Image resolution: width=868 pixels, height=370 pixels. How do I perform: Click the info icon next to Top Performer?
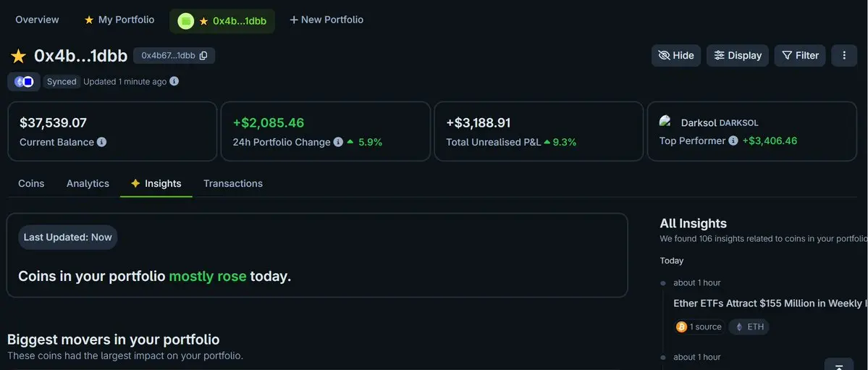coord(733,140)
